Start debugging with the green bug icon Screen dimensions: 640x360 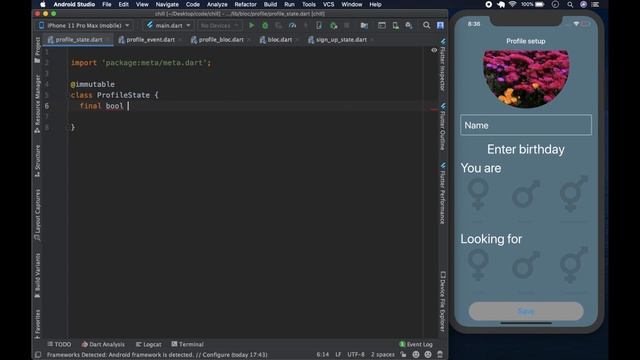265,25
